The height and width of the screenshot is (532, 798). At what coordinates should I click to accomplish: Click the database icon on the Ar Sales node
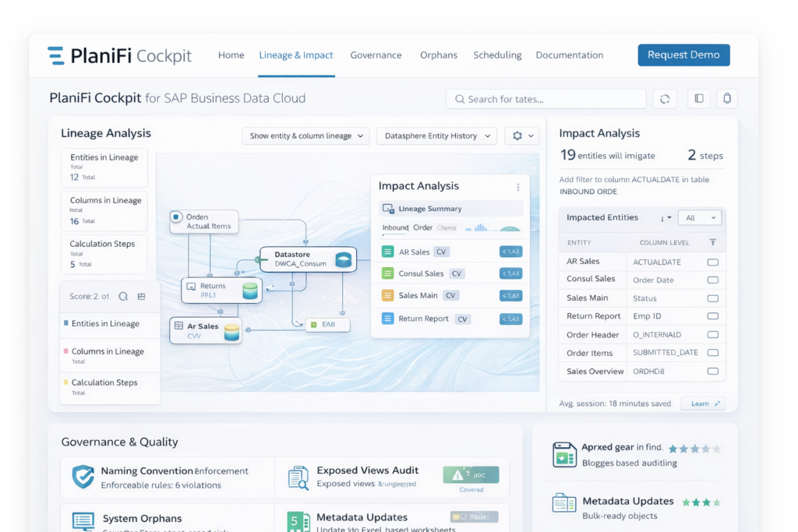click(230, 331)
